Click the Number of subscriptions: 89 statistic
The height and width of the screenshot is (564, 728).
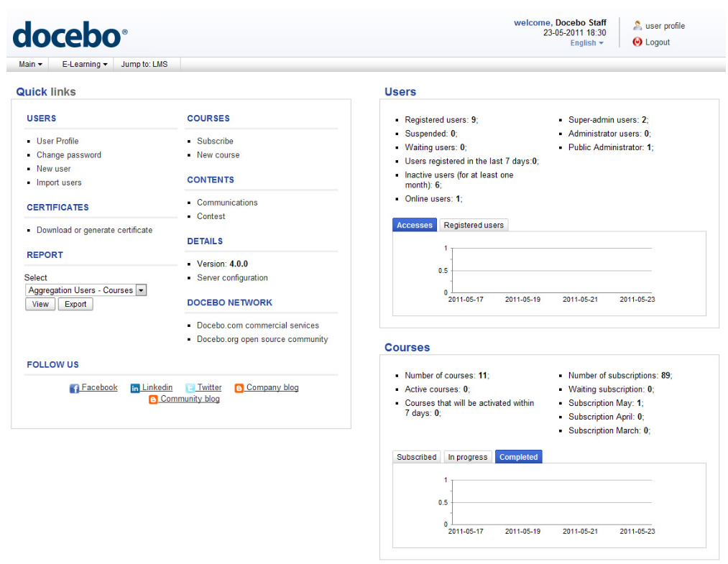(x=620, y=376)
